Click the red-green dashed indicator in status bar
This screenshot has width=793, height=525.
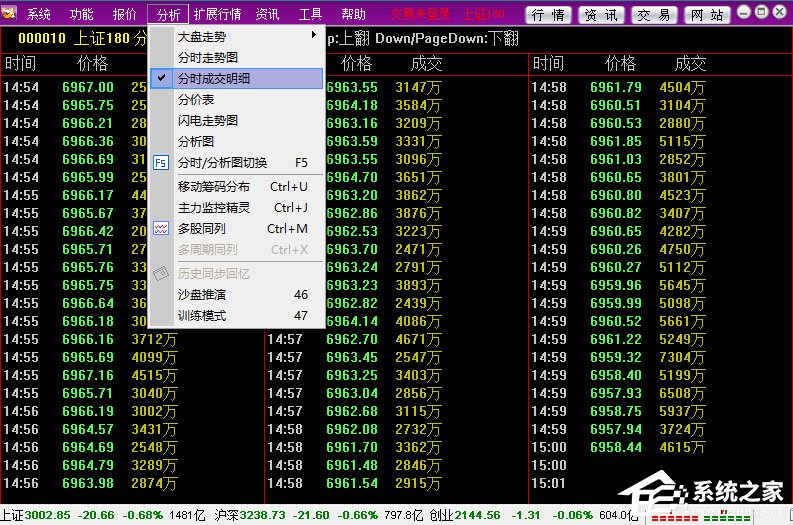pyautogui.click(x=700, y=517)
